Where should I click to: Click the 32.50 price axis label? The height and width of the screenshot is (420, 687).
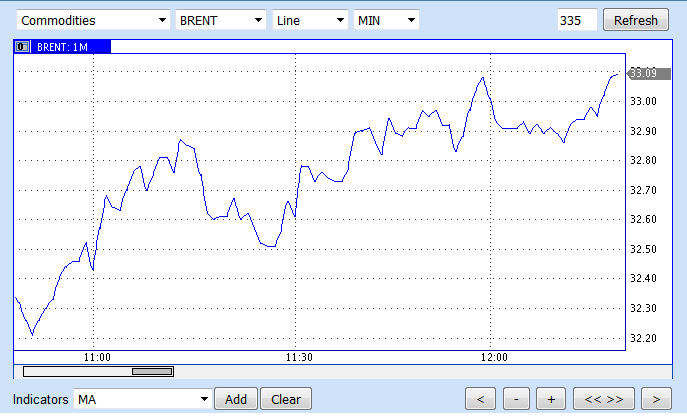(643, 249)
